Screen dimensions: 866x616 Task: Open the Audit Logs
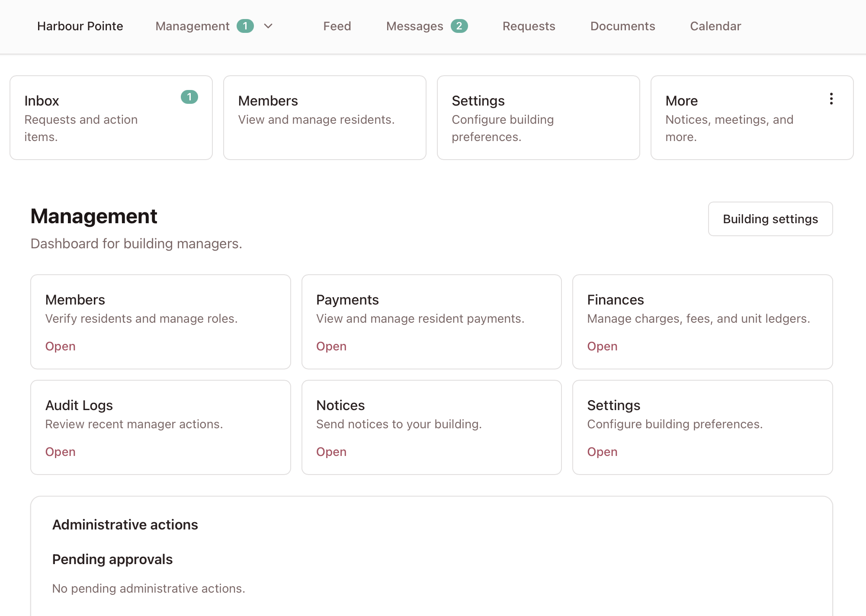pos(60,452)
